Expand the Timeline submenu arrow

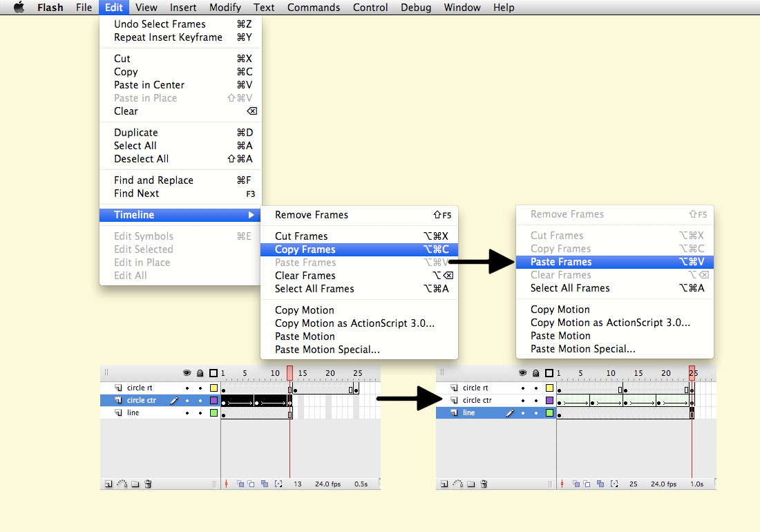pyautogui.click(x=251, y=215)
